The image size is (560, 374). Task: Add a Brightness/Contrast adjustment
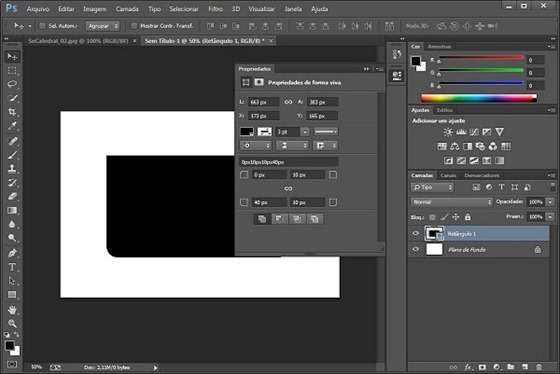[448, 132]
